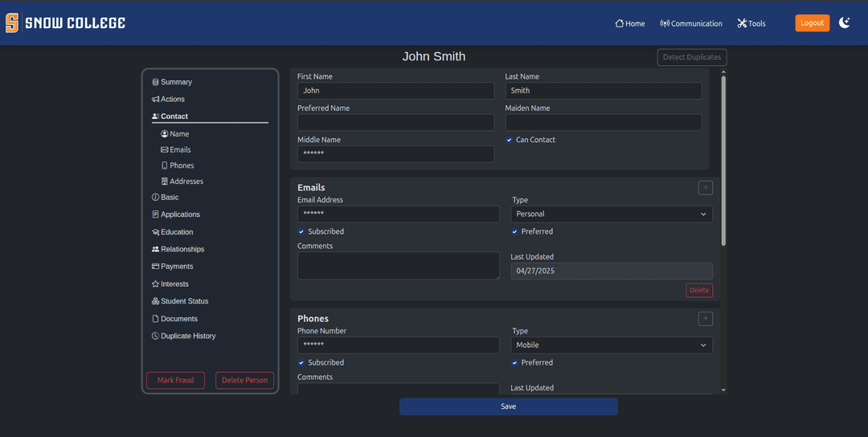Expand the Basic section in the sidebar
Viewport: 868px width, 437px height.
169,198
